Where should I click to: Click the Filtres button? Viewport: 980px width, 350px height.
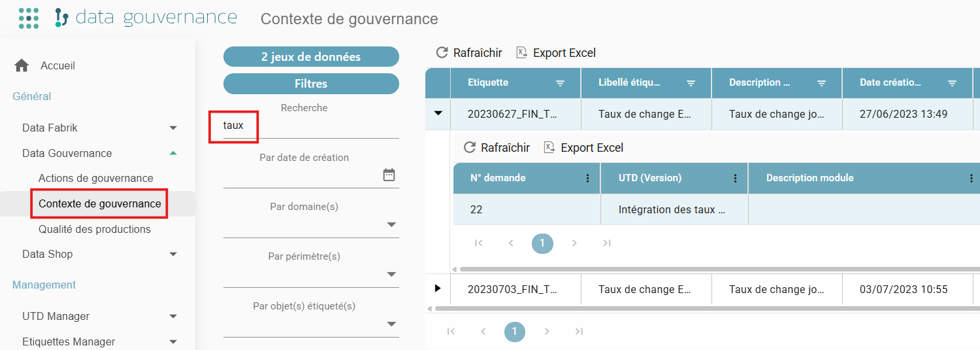[311, 84]
